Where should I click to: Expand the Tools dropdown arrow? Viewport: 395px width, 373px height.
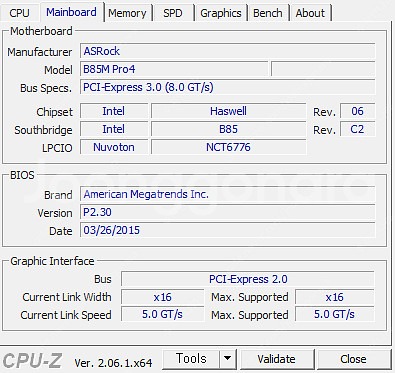click(228, 359)
